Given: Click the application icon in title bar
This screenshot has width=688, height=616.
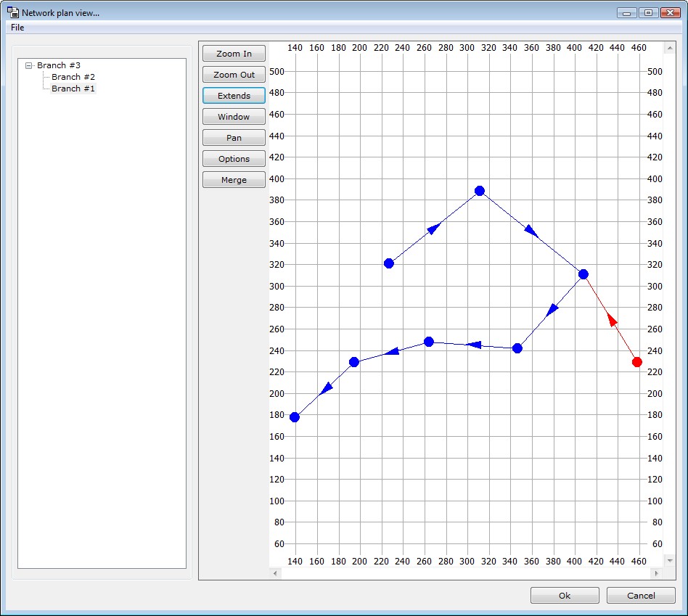Looking at the screenshot, I should [12, 12].
